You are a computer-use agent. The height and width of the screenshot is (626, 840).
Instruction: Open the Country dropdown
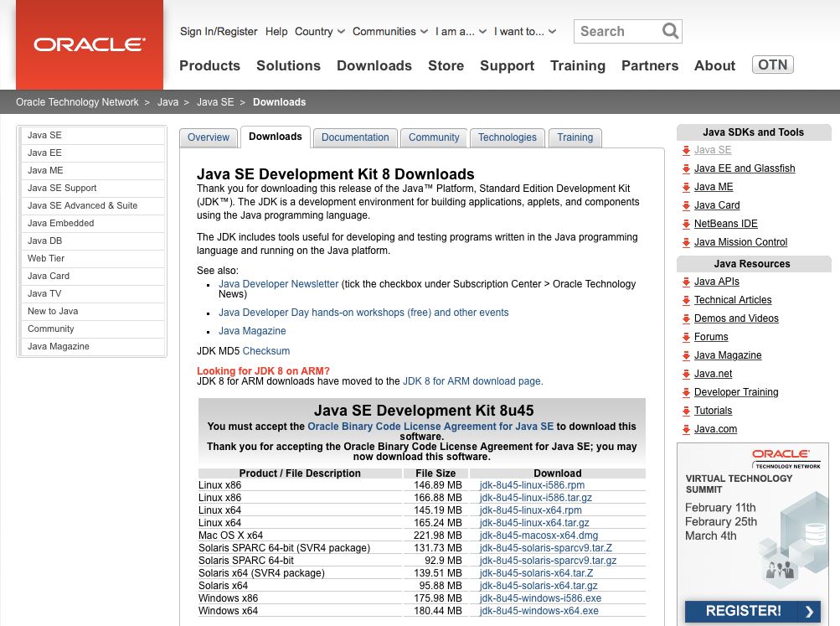click(x=319, y=32)
